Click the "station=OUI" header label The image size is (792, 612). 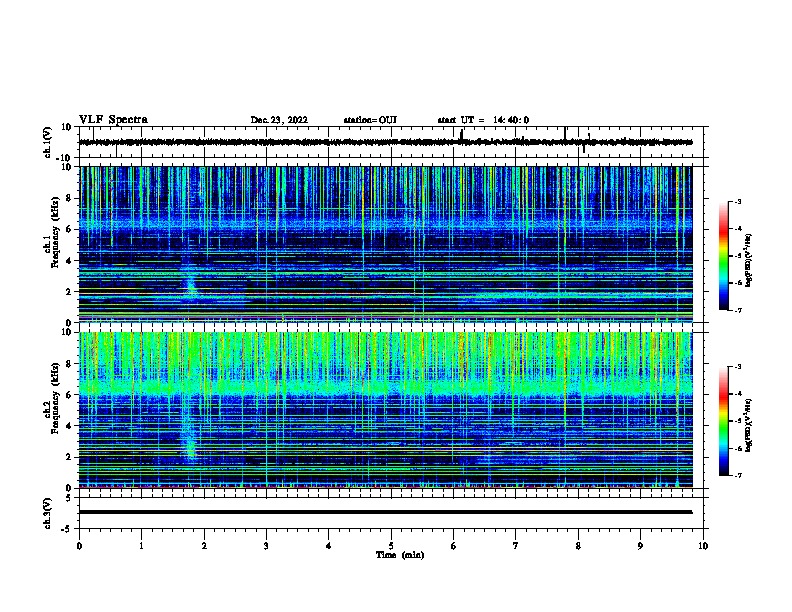pyautogui.click(x=370, y=120)
